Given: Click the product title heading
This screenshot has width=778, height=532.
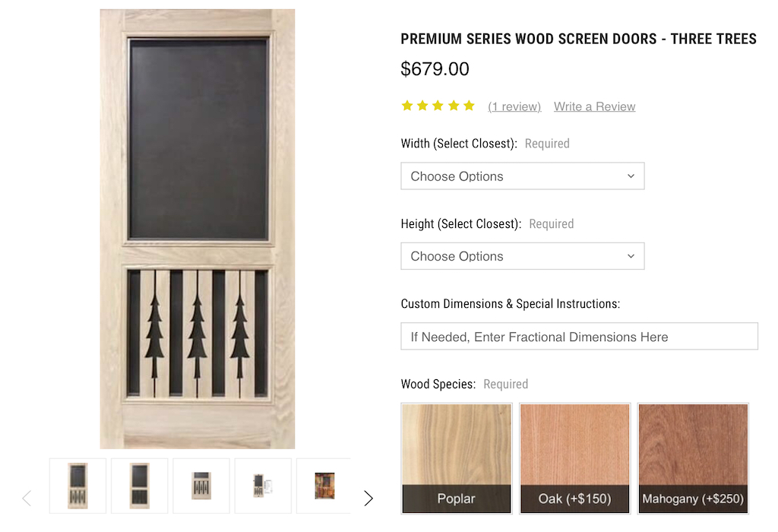Looking at the screenshot, I should 578,39.
